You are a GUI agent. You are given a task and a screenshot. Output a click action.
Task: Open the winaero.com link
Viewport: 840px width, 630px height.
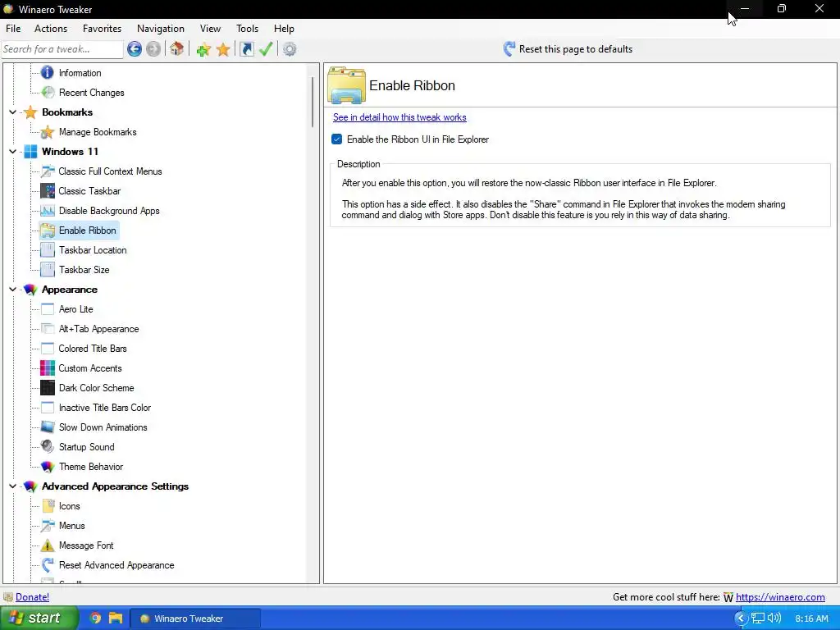(780, 597)
